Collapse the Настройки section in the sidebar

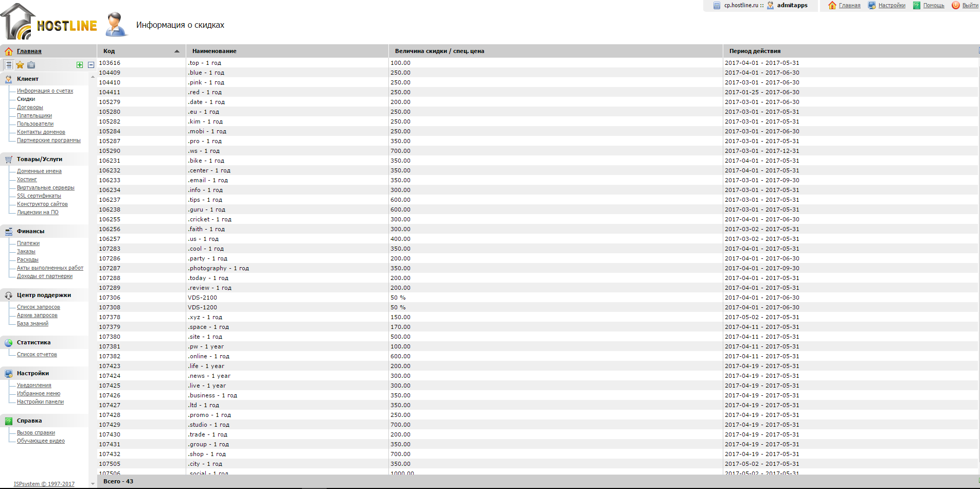[33, 373]
